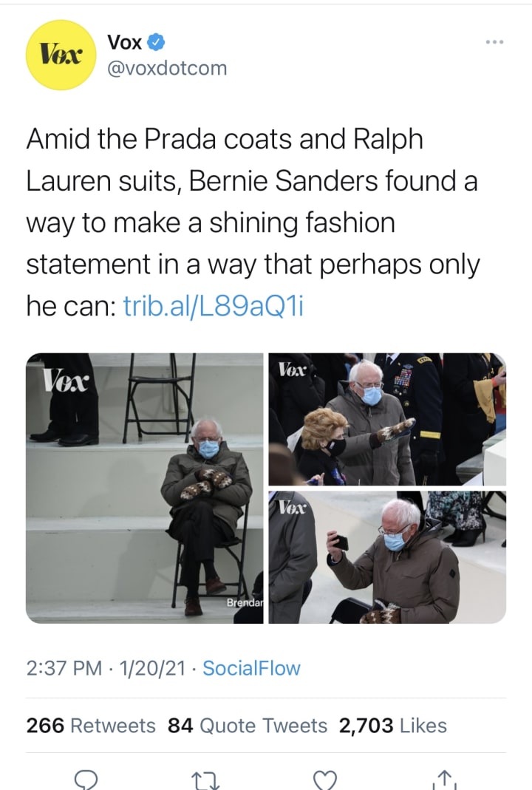View the 84 Quote Tweets list

coord(248,726)
